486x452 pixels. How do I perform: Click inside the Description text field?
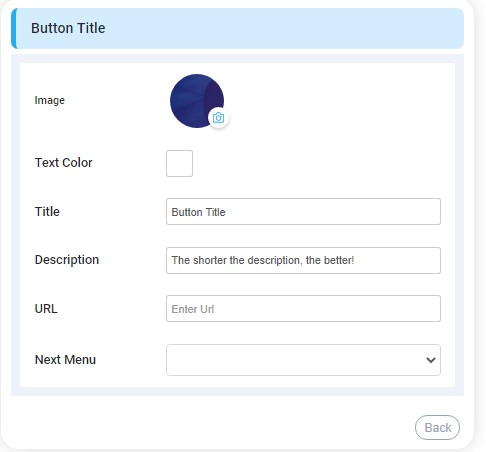(x=303, y=260)
